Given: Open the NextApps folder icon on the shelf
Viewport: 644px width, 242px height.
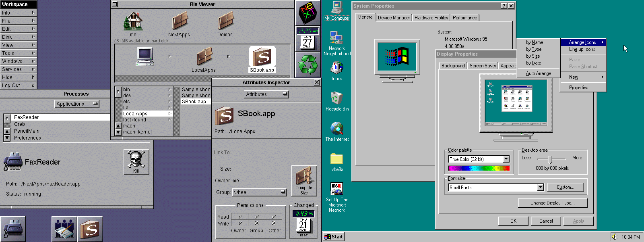Looking at the screenshot, I should [180, 21].
